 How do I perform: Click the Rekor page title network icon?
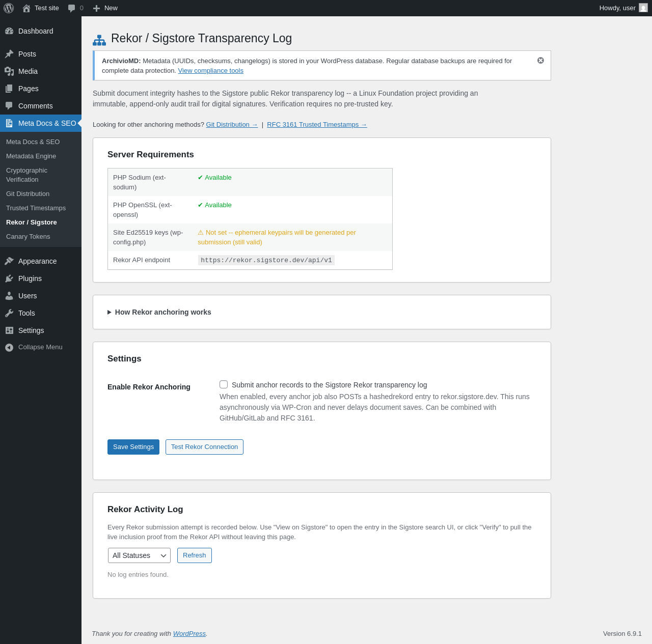coord(99,40)
